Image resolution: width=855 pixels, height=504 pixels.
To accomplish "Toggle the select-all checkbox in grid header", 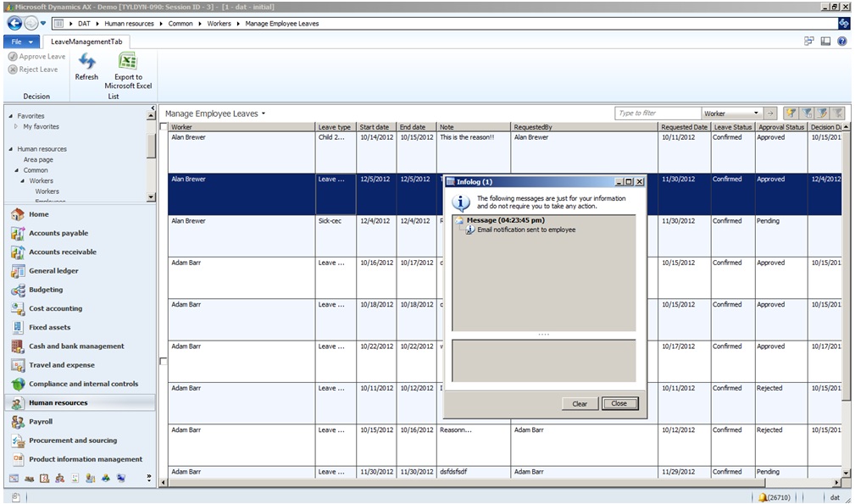I will point(164,126).
